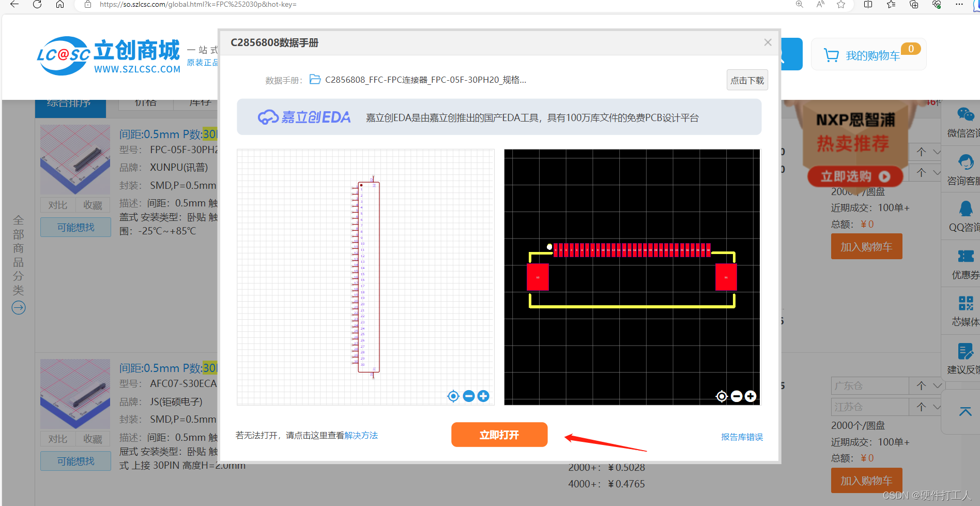Click 收藏 under JS钜硕电子 product
This screenshot has width=980, height=506.
(93, 439)
